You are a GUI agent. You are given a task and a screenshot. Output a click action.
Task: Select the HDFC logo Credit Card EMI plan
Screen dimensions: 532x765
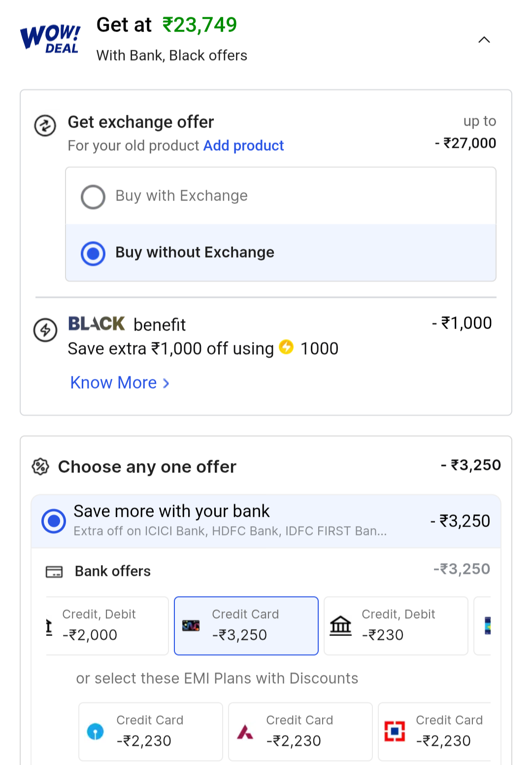[x=434, y=731]
